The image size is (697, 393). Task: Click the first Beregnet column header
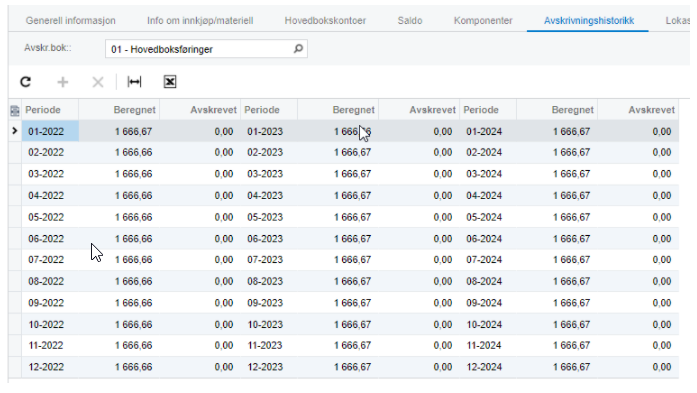[135, 110]
